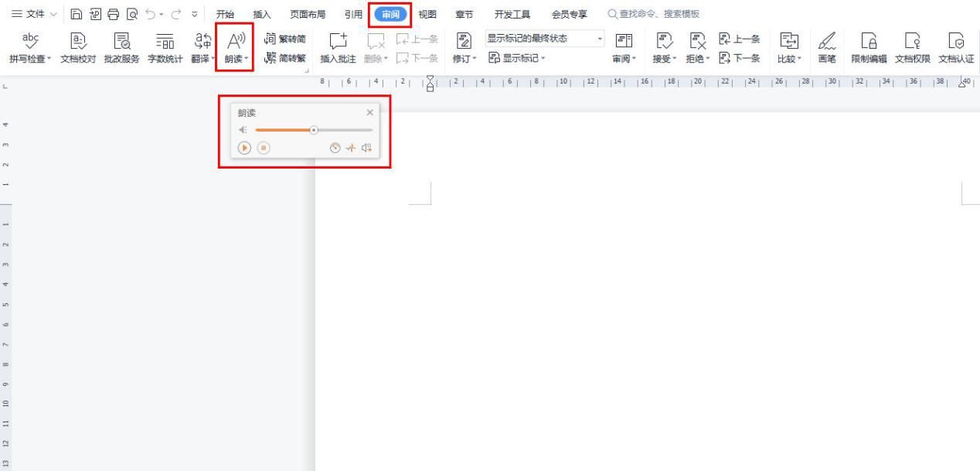Viewport: 980px width, 471px height.
Task: Select the 审阅 tab
Action: click(x=391, y=14)
